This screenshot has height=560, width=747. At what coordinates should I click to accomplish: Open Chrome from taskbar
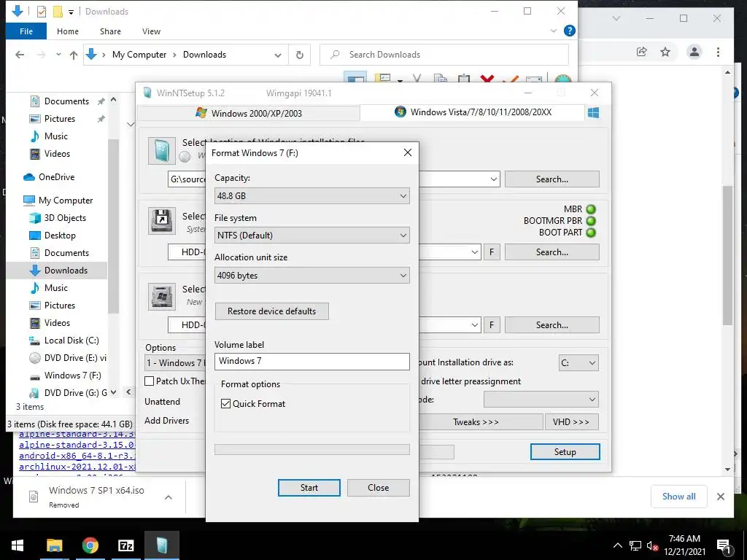tap(90, 545)
